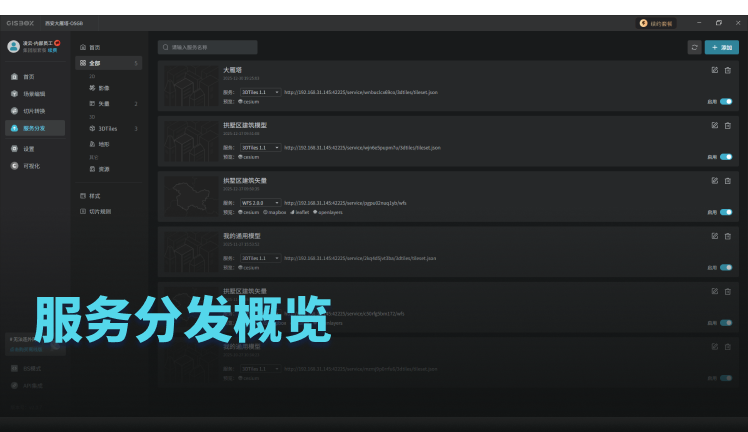Open 可视化 in the left sidebar
Viewport: 748px width, 432px height.
pos(31,166)
